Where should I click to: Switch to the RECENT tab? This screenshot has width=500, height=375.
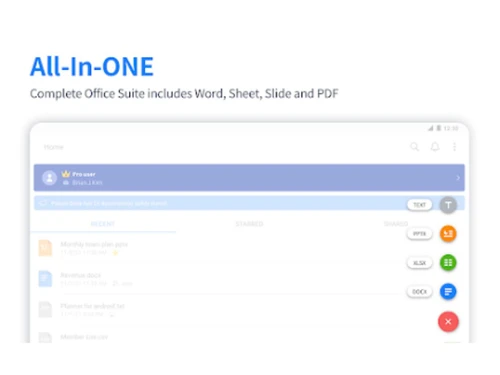(x=103, y=224)
